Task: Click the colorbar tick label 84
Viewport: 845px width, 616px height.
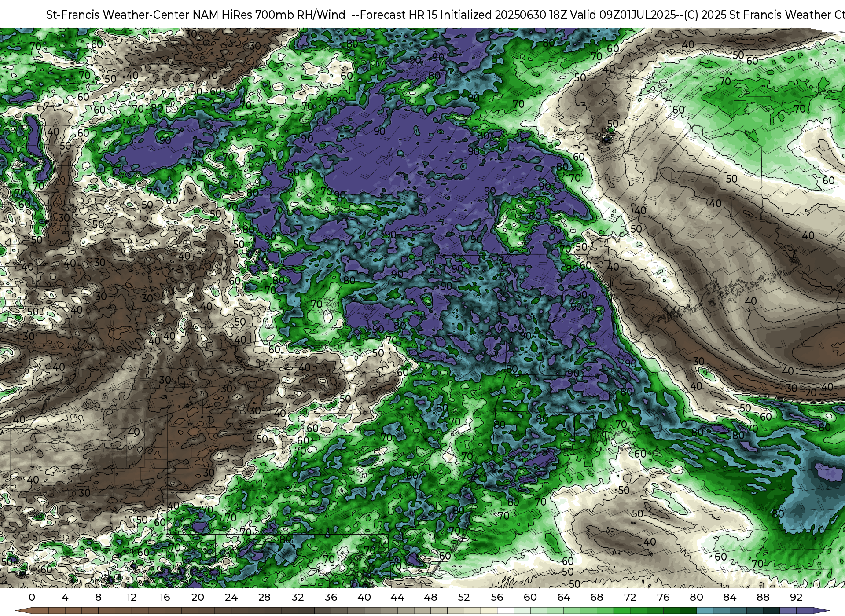Action: coord(730,598)
